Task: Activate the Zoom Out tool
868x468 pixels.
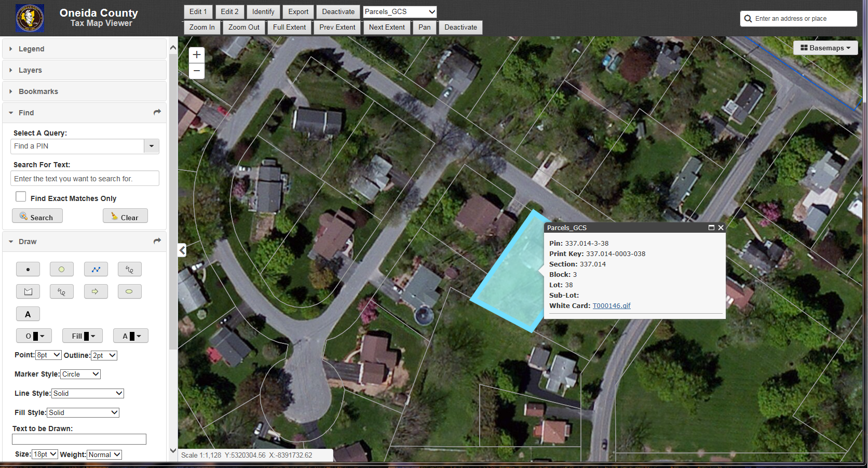Action: 244,27
